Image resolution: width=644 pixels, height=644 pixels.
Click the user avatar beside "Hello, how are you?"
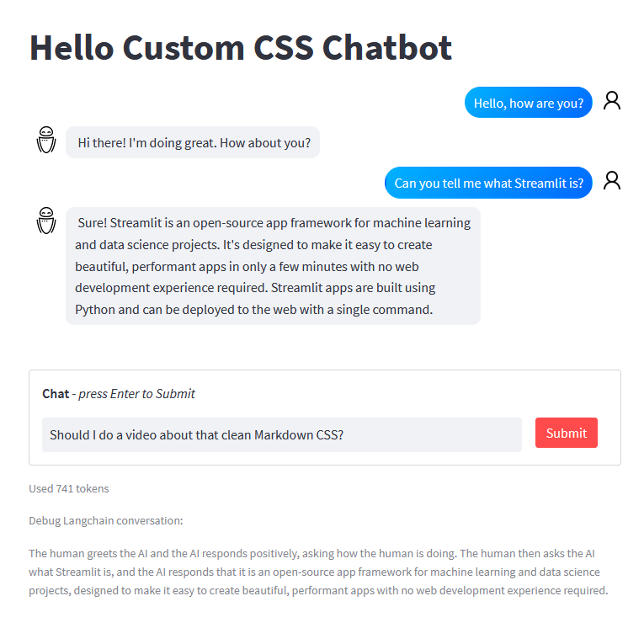(612, 101)
